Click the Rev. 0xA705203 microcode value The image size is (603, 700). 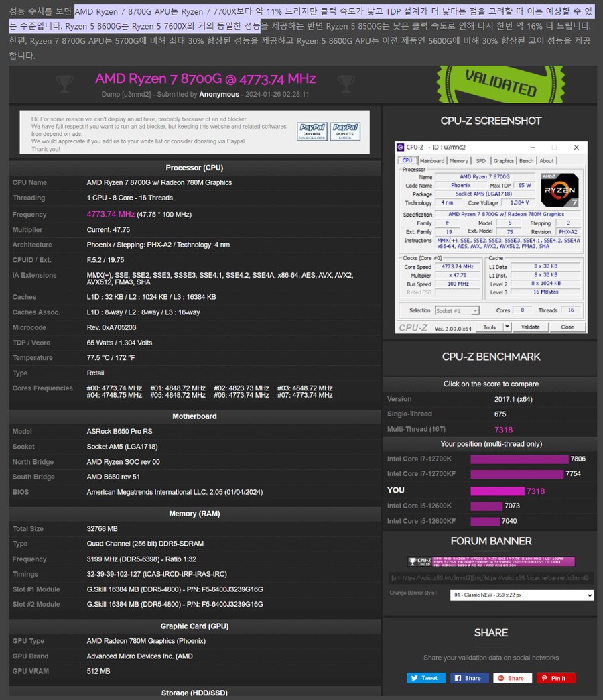111,328
